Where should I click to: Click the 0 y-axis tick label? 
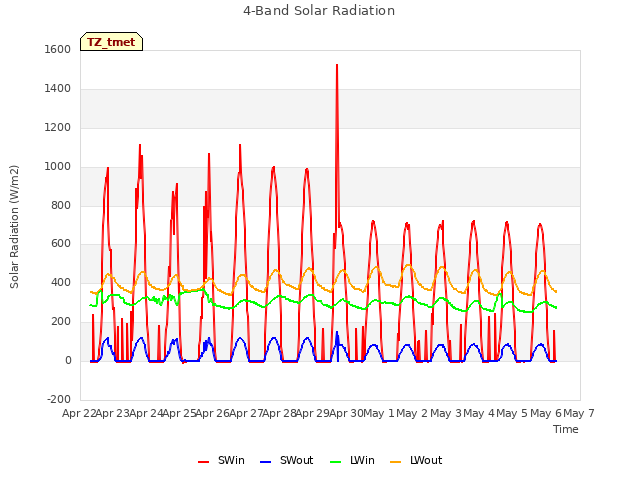68,360
